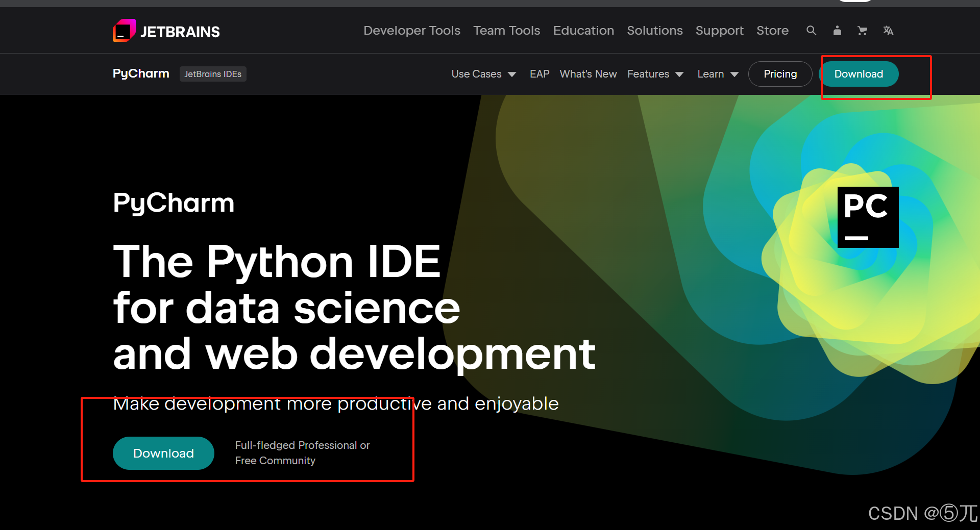
Task: Expand the Features dropdown
Action: coord(655,74)
